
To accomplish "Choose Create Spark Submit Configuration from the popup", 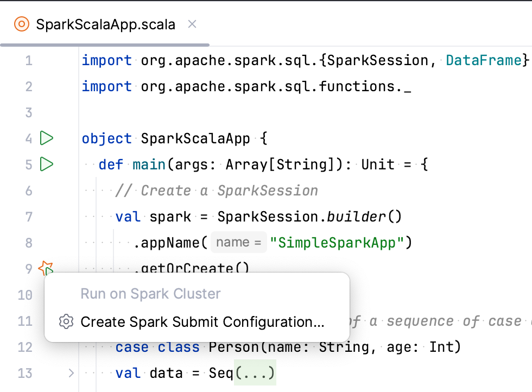I will pyautogui.click(x=202, y=321).
